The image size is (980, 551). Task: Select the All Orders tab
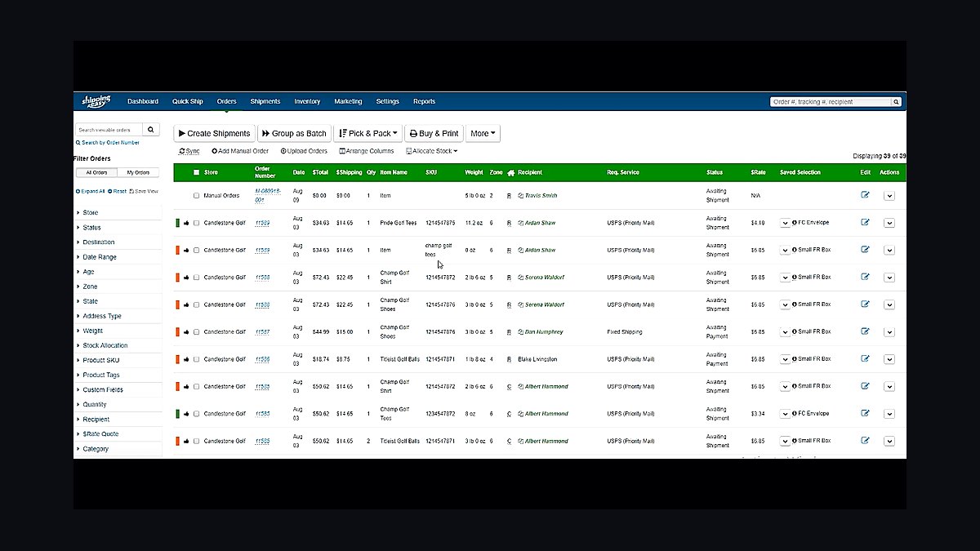coord(96,172)
